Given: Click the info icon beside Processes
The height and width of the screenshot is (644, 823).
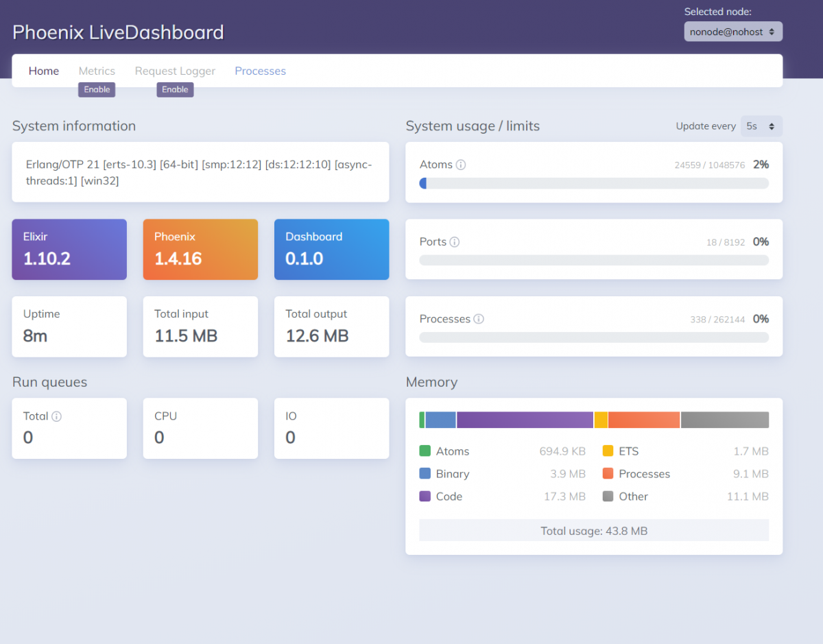Looking at the screenshot, I should point(479,319).
